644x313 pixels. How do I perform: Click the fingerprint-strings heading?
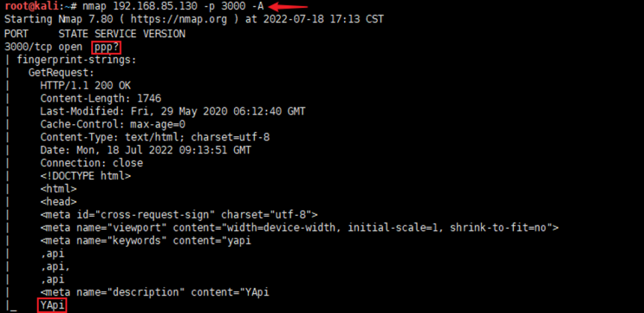(x=76, y=60)
